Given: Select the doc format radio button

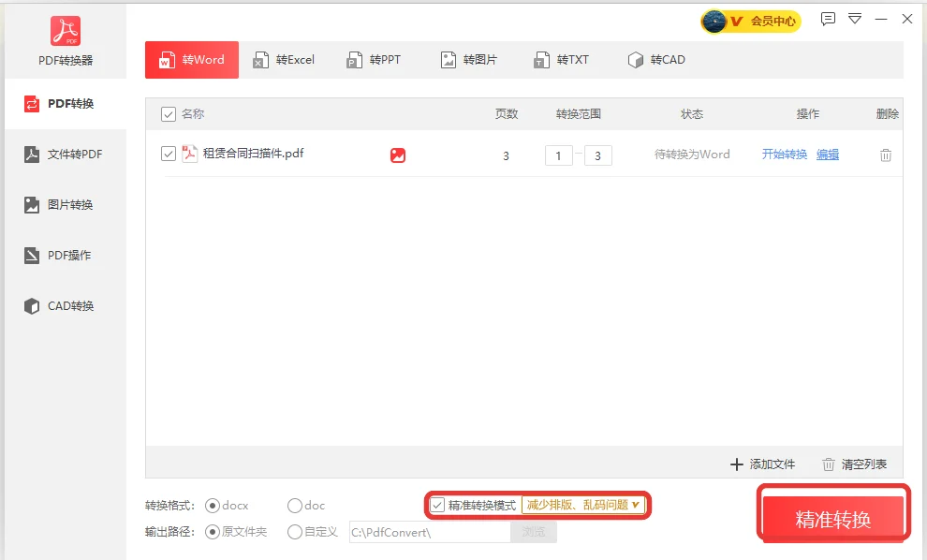Looking at the screenshot, I should [294, 506].
